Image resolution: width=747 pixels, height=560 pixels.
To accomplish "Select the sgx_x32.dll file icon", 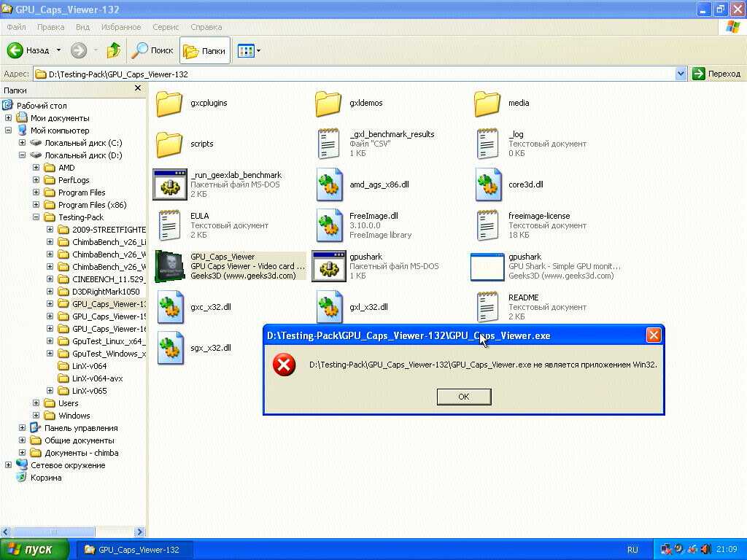I will 171,348.
